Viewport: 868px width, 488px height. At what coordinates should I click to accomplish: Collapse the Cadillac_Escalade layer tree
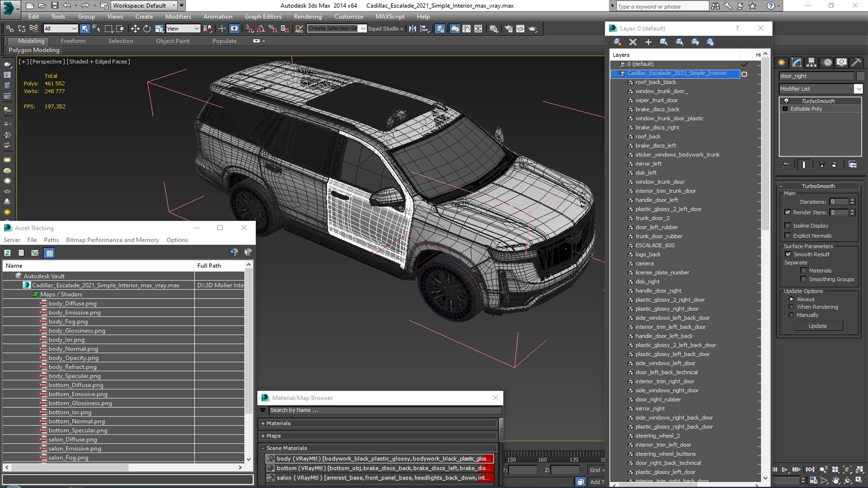pos(614,73)
